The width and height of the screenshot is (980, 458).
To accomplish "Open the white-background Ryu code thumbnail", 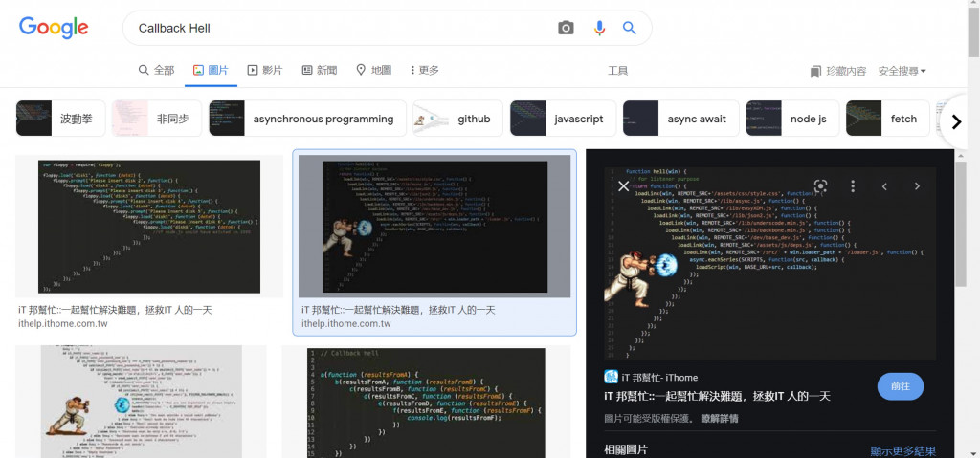I will [141, 402].
